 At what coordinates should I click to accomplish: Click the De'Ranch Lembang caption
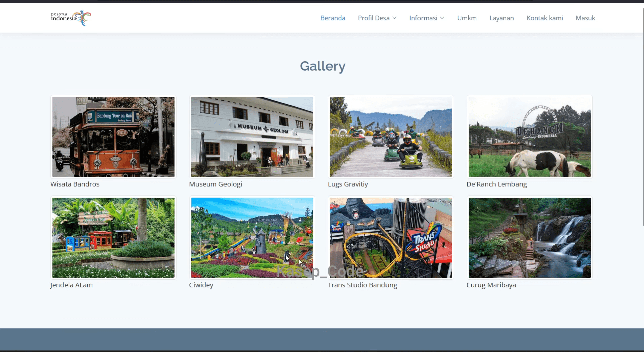click(496, 184)
